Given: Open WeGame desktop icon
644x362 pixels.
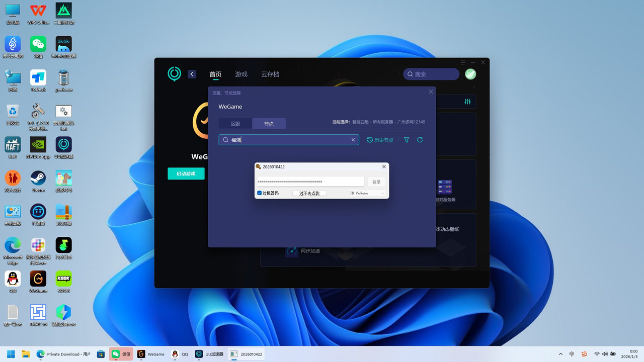Looking at the screenshot, I should point(38,282).
